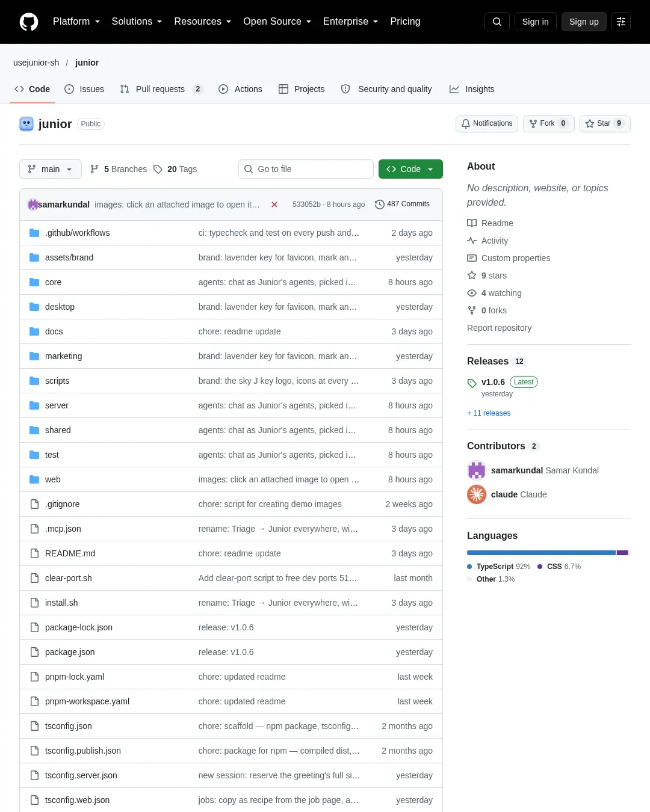Screen dimensions: 650x812
Task: Expand the Open Source menu
Action: coord(277,22)
